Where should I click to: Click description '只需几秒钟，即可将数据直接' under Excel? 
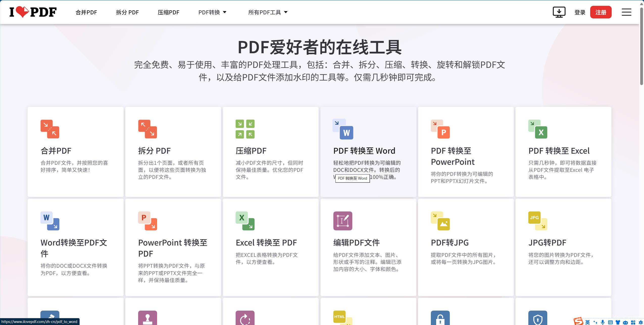point(562,163)
